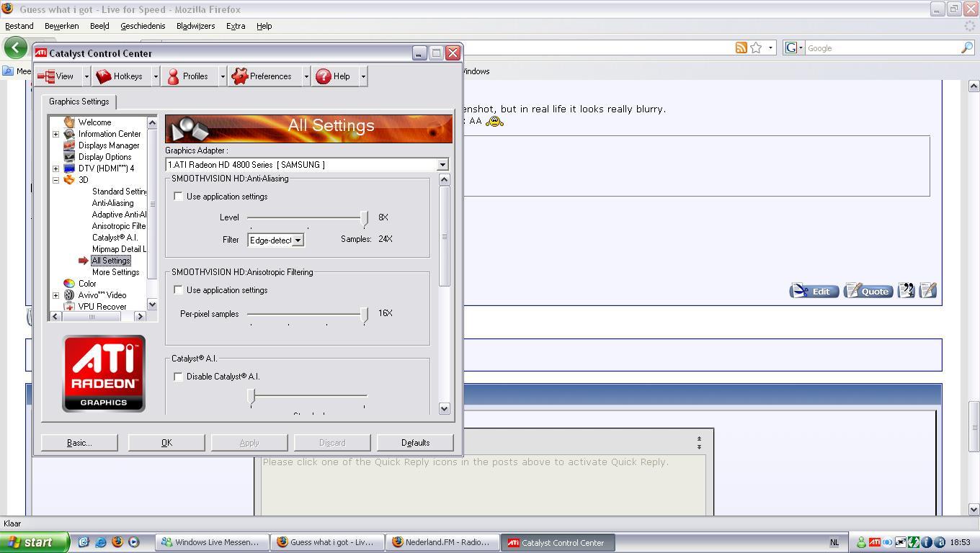This screenshot has height=553, width=980.
Task: Open Anisotropic Filtering tree item
Action: (x=119, y=226)
